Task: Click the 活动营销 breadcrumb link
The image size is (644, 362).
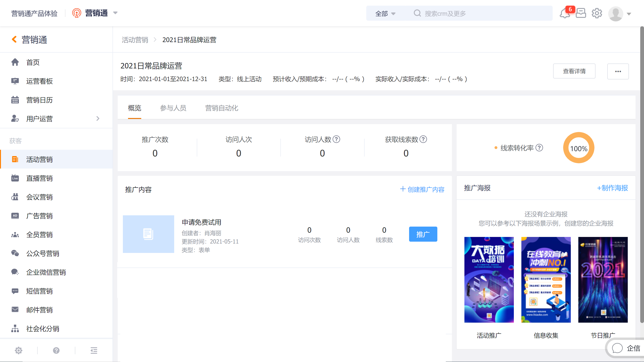Action: pos(135,40)
